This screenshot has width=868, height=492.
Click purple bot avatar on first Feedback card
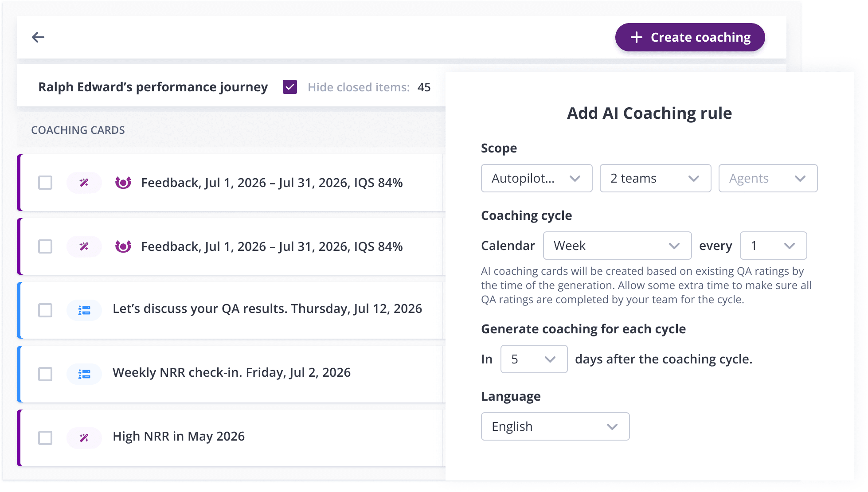[x=123, y=183]
